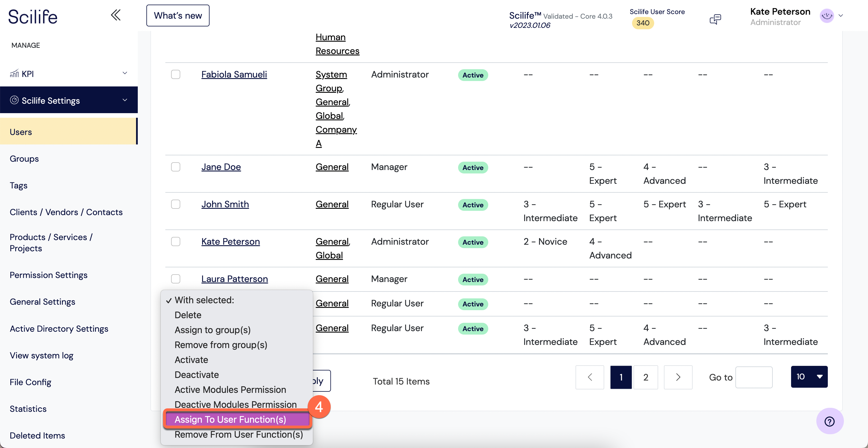Viewport: 868px width, 448px height.
Task: Select Remove From User Function(s)
Action: click(x=237, y=435)
